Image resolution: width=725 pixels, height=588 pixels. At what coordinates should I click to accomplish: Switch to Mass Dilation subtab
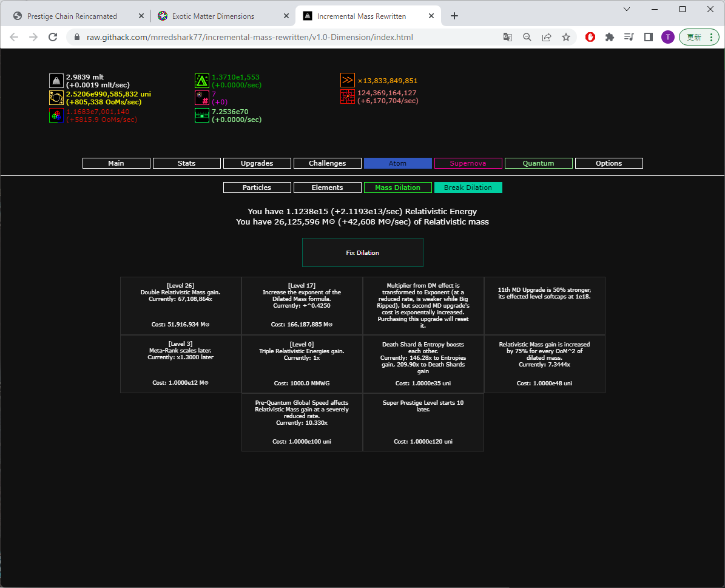click(x=397, y=188)
